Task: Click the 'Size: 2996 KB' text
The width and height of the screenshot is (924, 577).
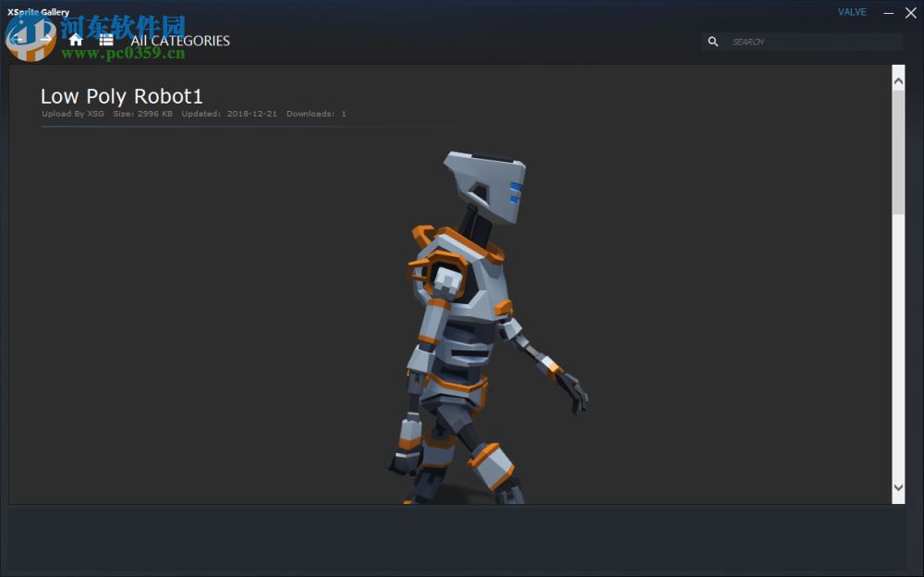Action: click(x=142, y=114)
